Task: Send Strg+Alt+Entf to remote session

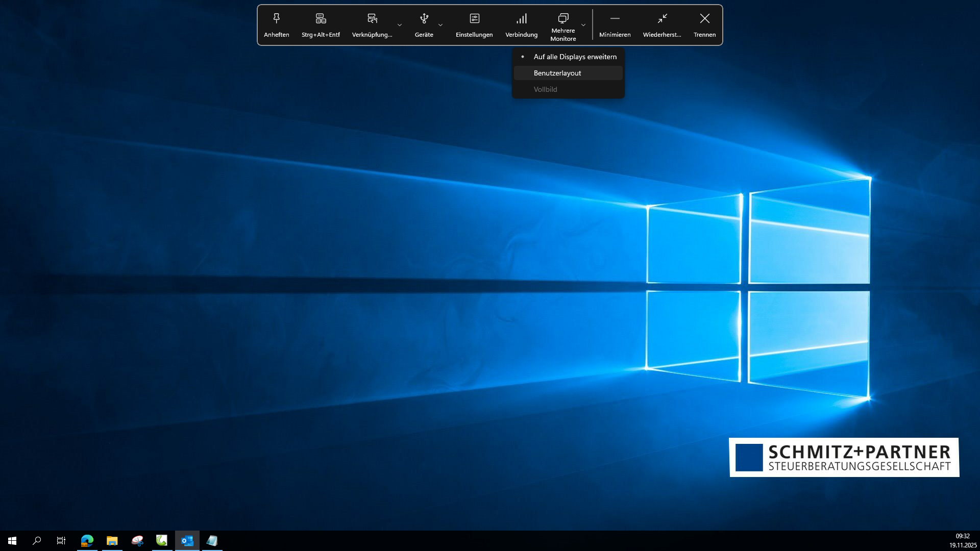Action: (321, 25)
